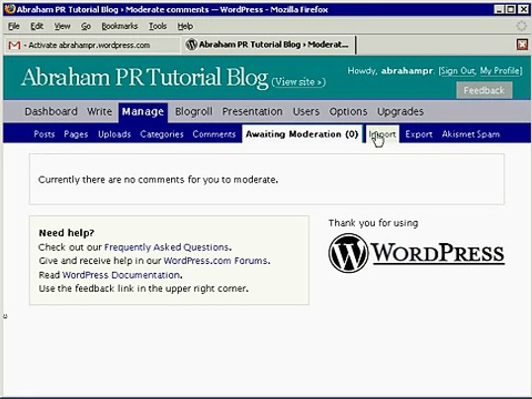
Task: Click the abrahampr username text
Action: tap(407, 71)
